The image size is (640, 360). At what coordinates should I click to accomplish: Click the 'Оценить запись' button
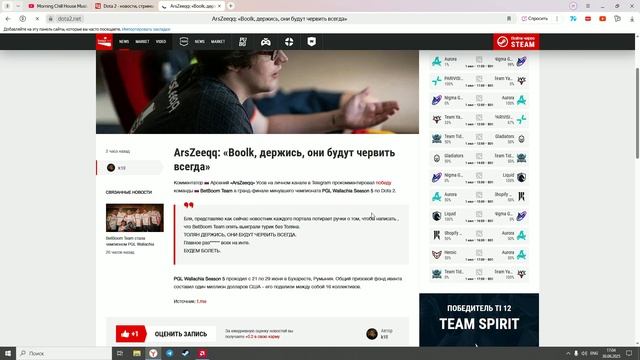[x=181, y=334]
